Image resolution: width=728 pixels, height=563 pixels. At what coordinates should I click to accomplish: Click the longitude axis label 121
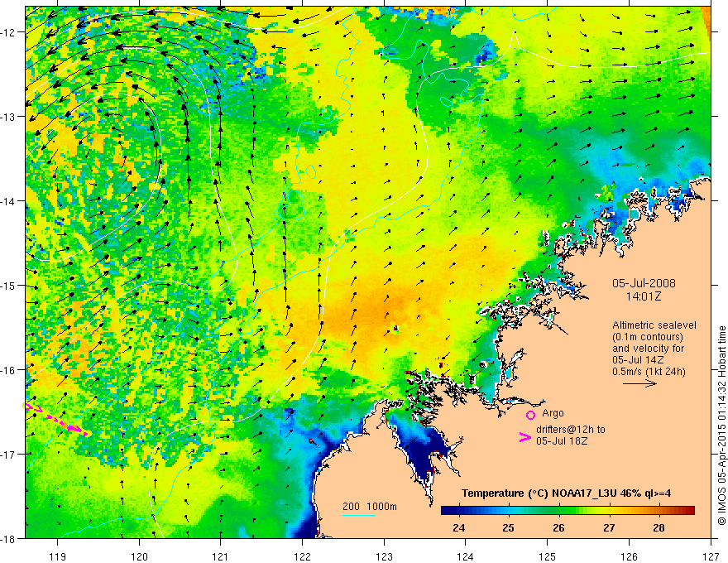point(221,556)
